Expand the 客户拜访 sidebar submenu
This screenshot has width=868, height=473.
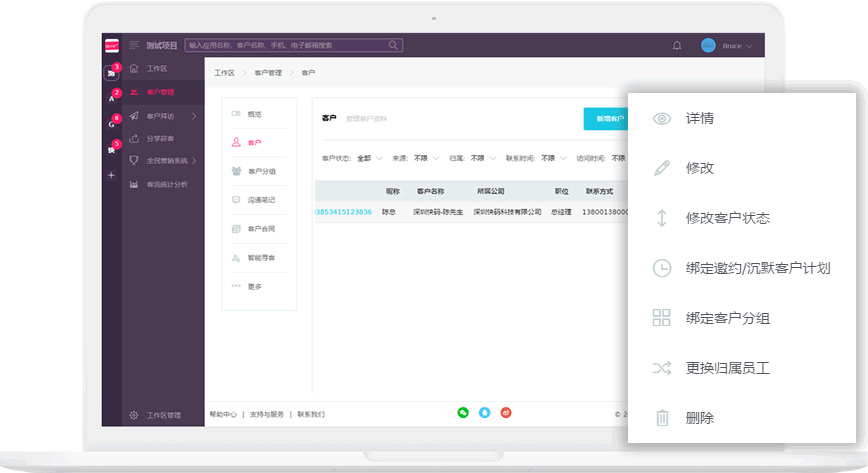pyautogui.click(x=193, y=116)
